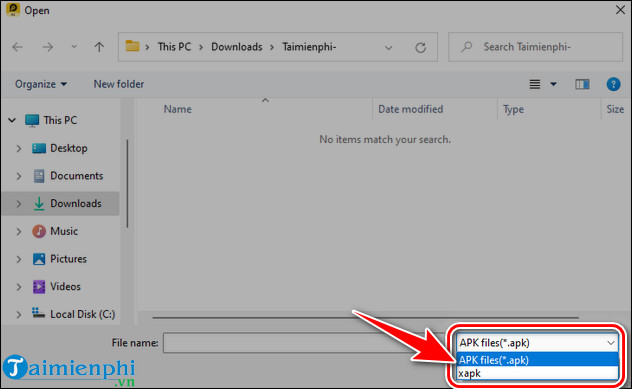The width and height of the screenshot is (632, 389).
Task: Open the Help button
Action: pyautogui.click(x=613, y=84)
